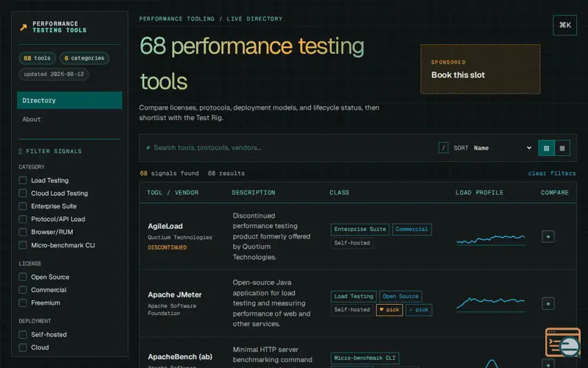Click the 68 tools pill

coord(37,58)
